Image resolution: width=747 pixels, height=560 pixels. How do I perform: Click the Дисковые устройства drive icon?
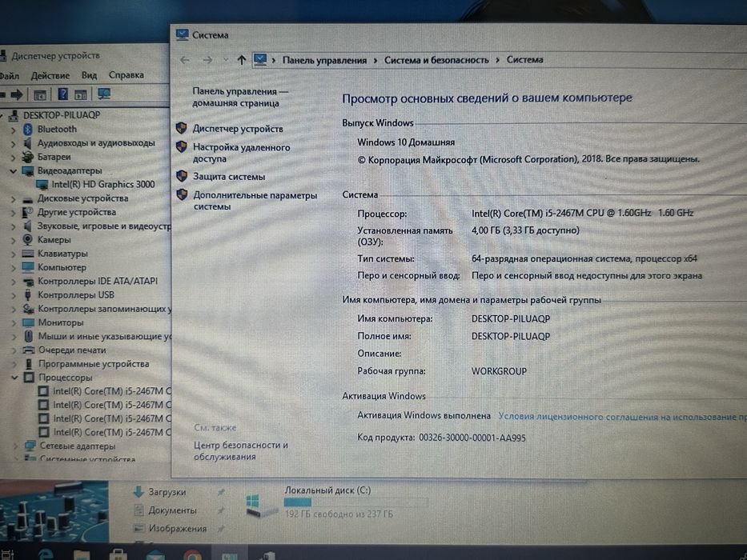point(28,199)
